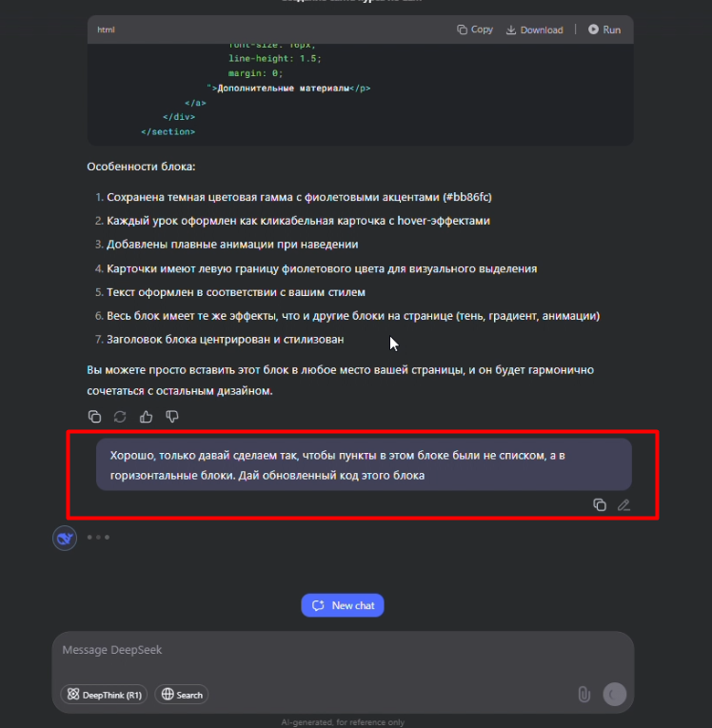Click the DeepSeek whale avatar
This screenshot has height=728, width=712.
pos(65,538)
